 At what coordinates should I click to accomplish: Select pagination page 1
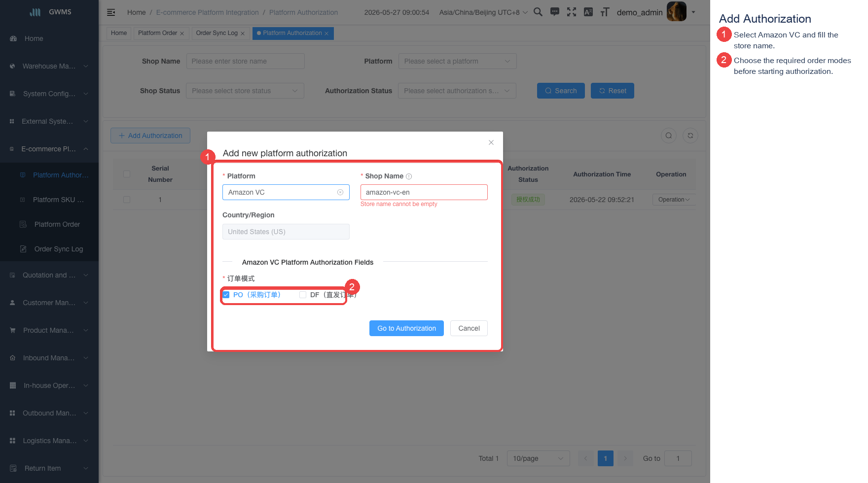[606, 458]
